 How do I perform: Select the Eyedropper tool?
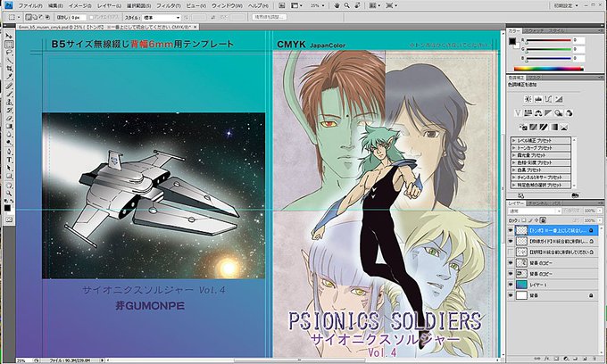(9, 77)
